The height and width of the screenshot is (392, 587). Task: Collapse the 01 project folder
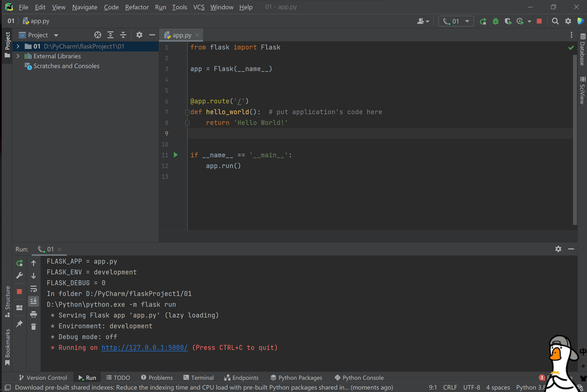click(18, 46)
